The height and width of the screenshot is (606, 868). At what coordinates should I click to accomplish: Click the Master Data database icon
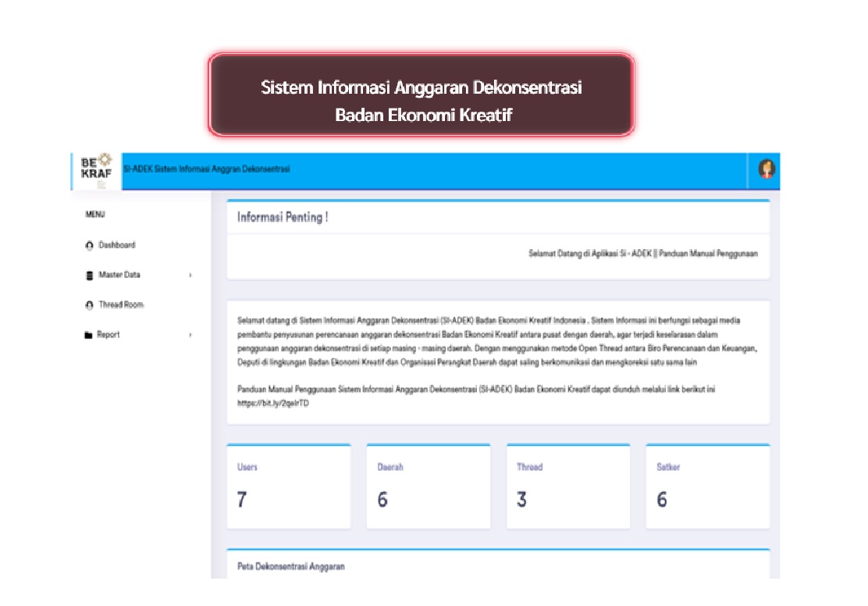point(89,276)
